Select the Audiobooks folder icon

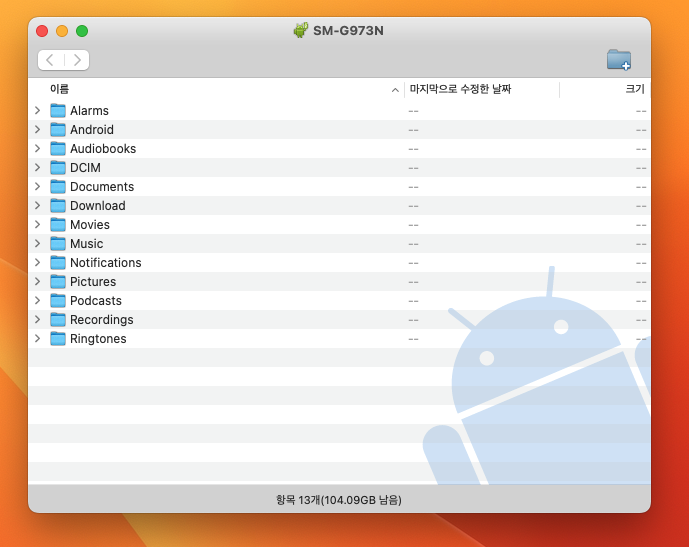point(58,149)
